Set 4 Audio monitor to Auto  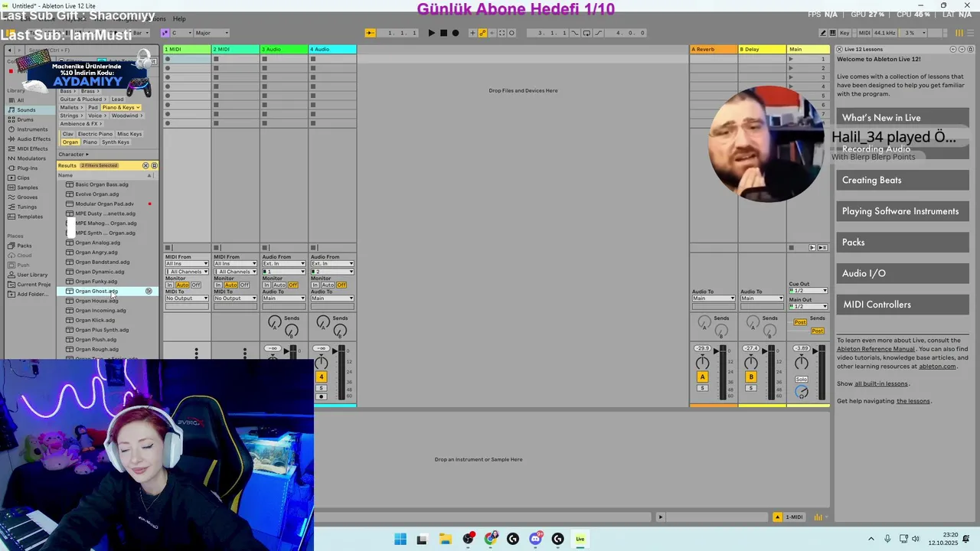tap(328, 285)
